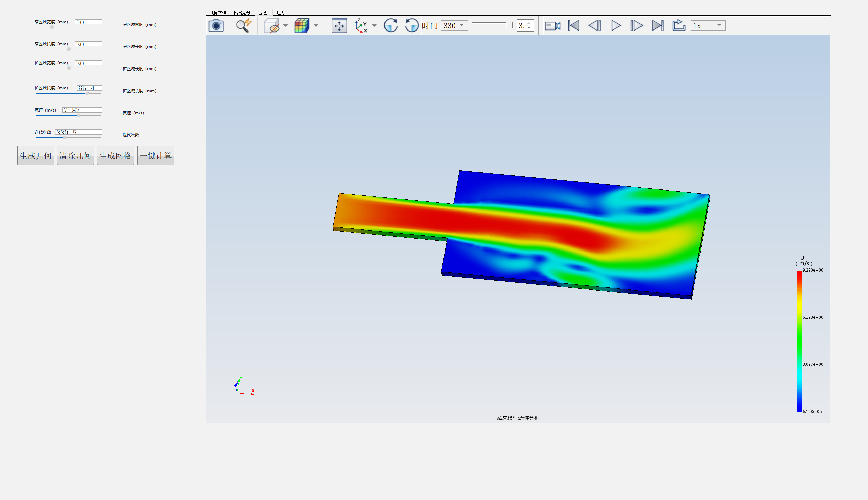The width and height of the screenshot is (868, 500).
Task: Click the 3.097e+00 legend value
Action: coord(813,364)
